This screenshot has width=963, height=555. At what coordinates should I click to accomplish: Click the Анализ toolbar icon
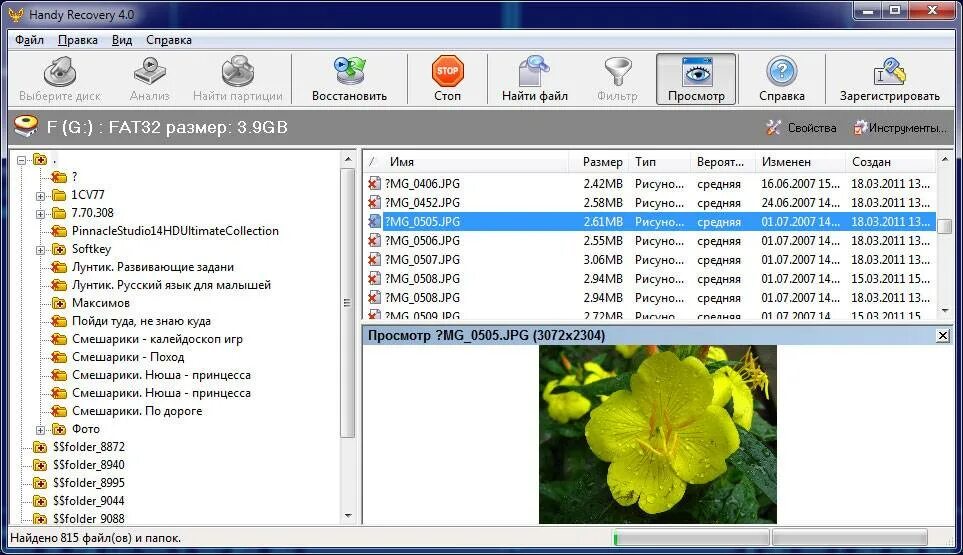coord(149,79)
